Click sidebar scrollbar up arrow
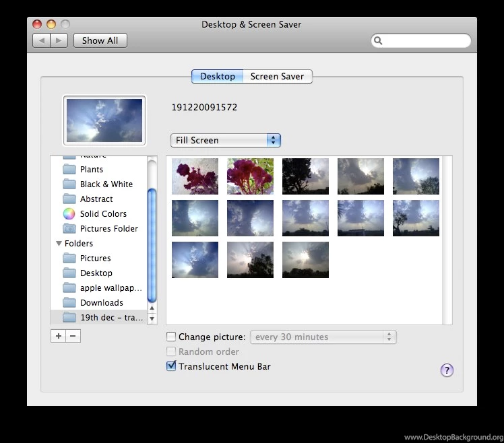Screen dimensions: 504x443 click(x=152, y=308)
